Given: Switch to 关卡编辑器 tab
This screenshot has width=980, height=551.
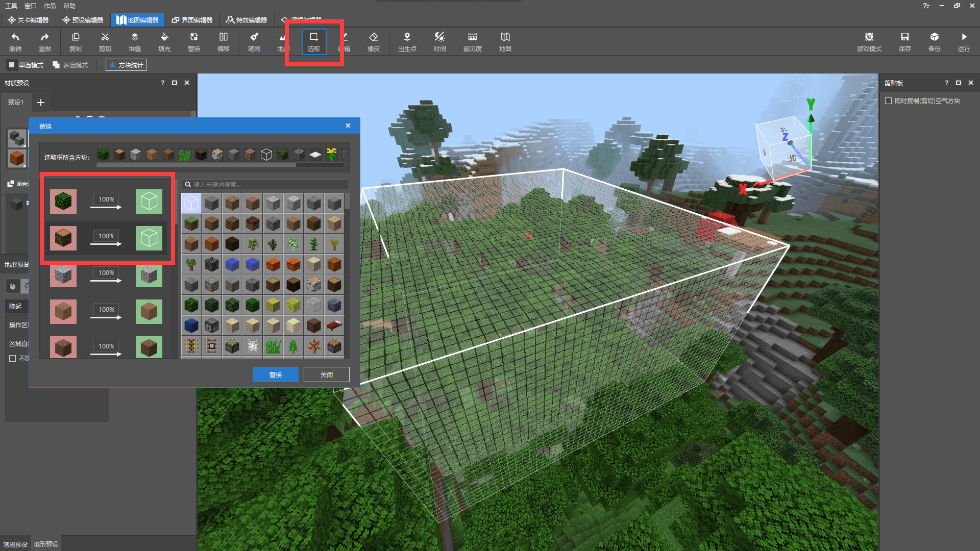Looking at the screenshot, I should (28, 20).
